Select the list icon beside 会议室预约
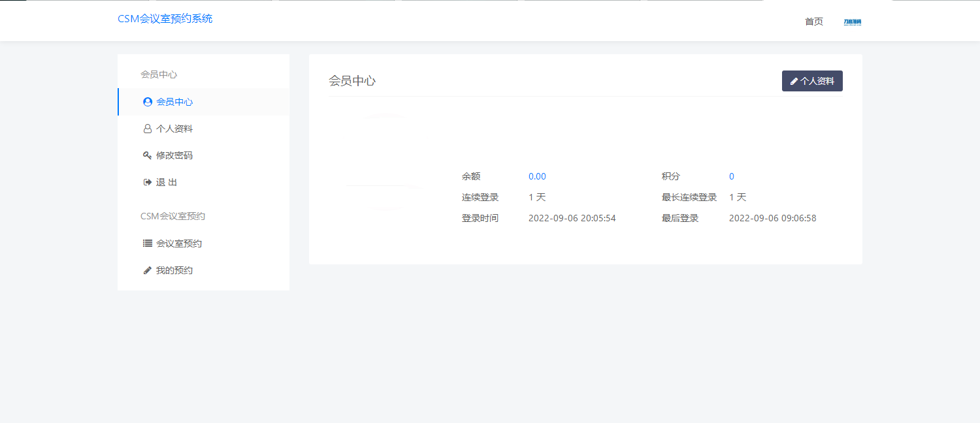The height and width of the screenshot is (423, 980). click(x=147, y=242)
